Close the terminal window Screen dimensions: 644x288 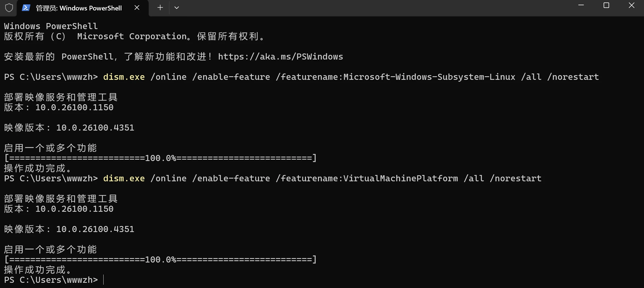tap(632, 5)
